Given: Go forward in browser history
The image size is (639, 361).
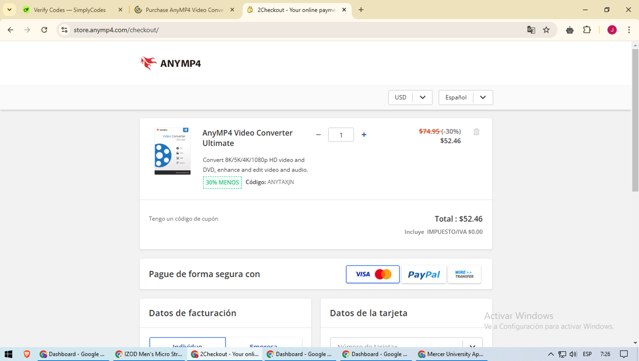Looking at the screenshot, I should [x=27, y=30].
